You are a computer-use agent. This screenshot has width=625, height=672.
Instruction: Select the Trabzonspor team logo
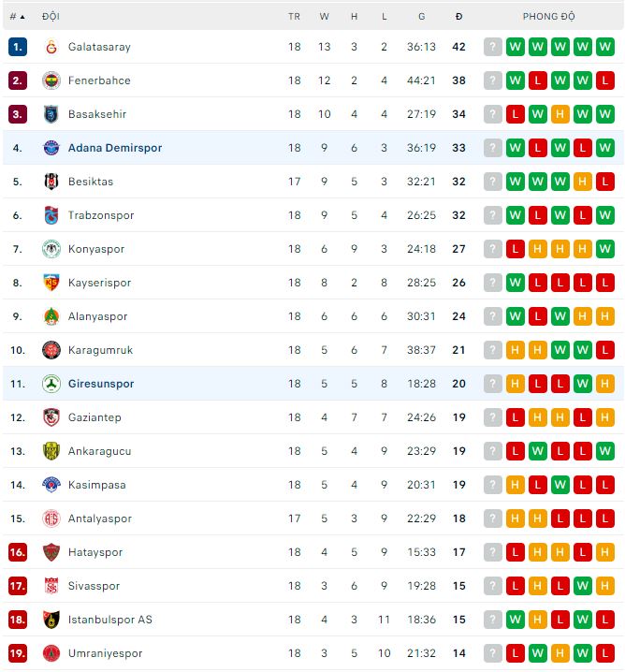click(x=51, y=215)
